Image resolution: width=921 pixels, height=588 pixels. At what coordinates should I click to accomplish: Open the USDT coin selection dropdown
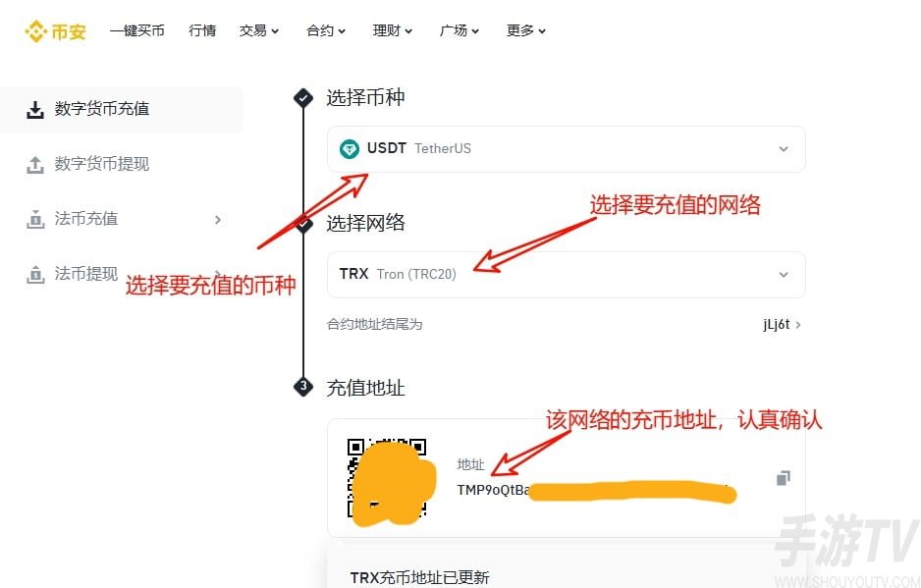click(x=566, y=149)
